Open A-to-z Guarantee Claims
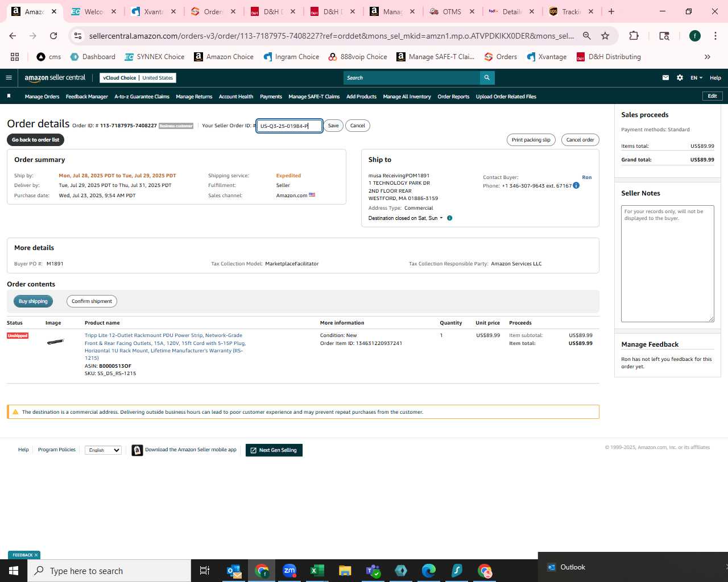Viewport: 728px width, 582px height. click(142, 97)
